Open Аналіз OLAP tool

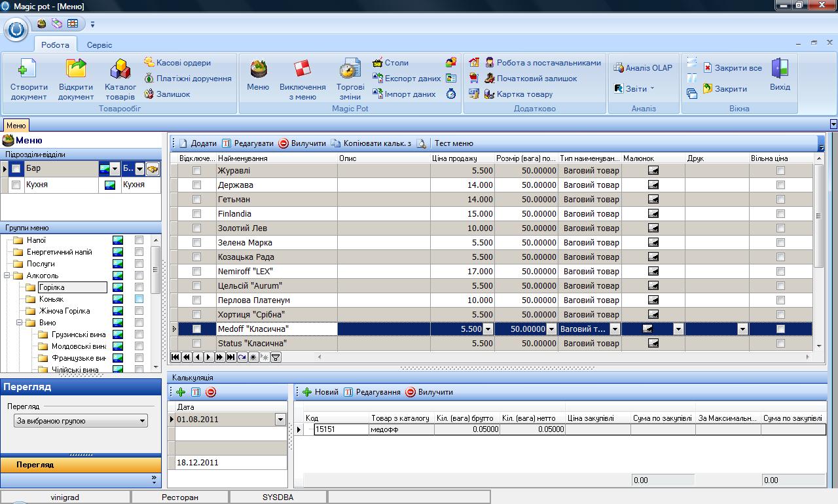[642, 67]
